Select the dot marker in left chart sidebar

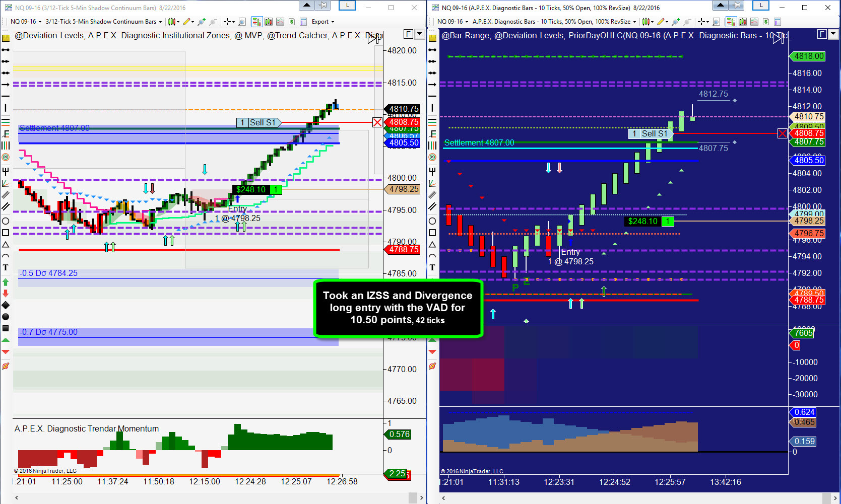(6, 317)
